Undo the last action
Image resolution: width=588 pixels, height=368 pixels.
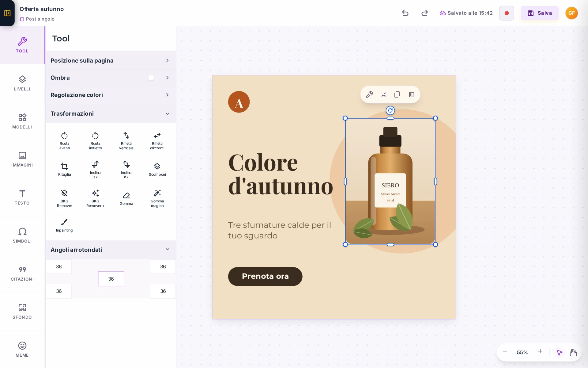pyautogui.click(x=405, y=13)
